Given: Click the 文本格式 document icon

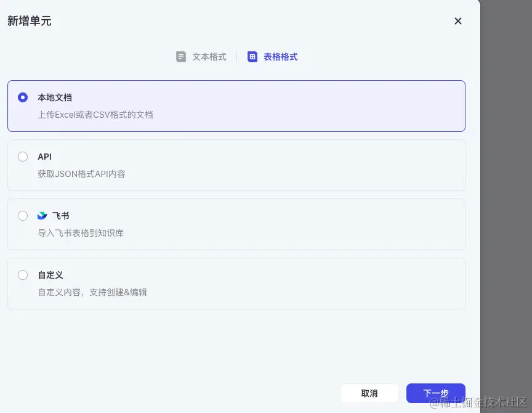Looking at the screenshot, I should 181,57.
